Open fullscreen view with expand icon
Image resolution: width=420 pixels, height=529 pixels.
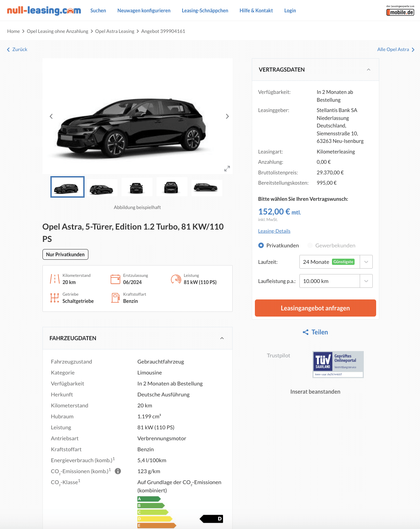227,169
